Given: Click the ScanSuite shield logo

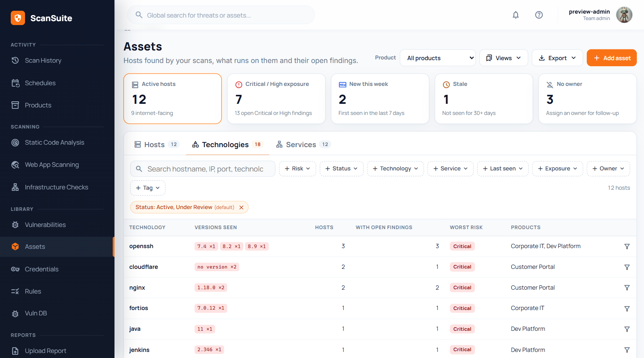Looking at the screenshot, I should [x=18, y=18].
